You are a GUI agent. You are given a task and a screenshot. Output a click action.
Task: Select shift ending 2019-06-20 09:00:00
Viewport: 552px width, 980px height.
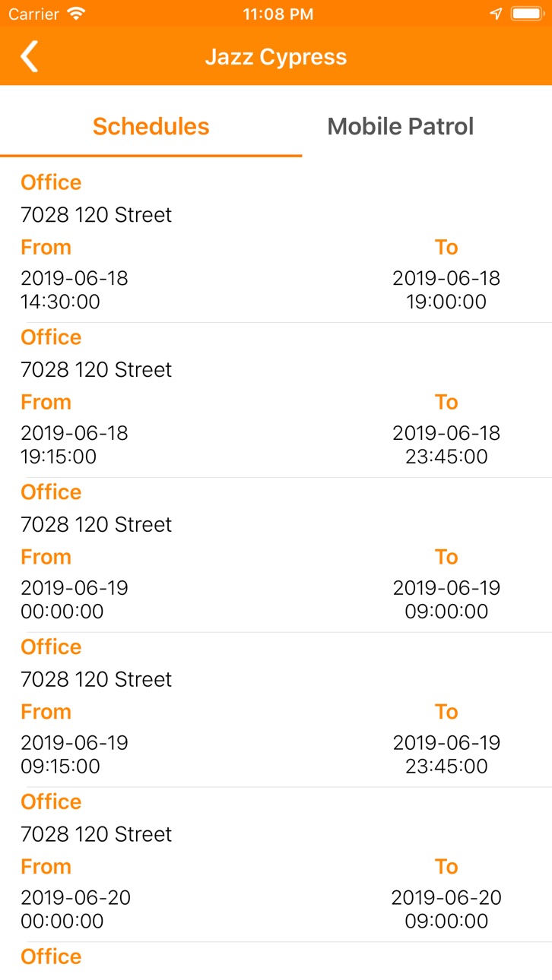(446, 909)
